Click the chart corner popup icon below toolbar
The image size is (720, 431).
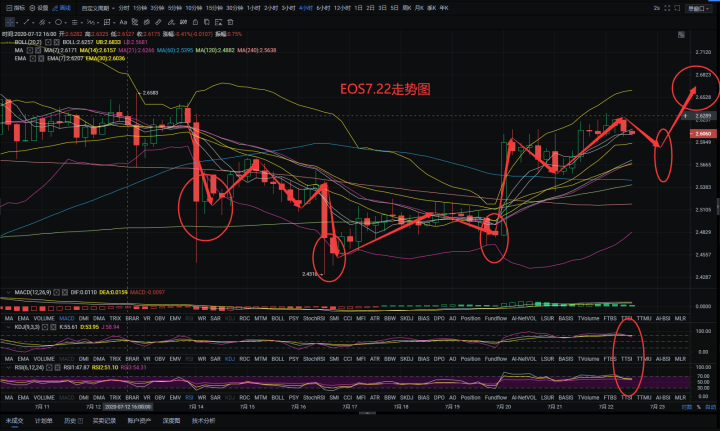pyautogui.click(x=681, y=35)
